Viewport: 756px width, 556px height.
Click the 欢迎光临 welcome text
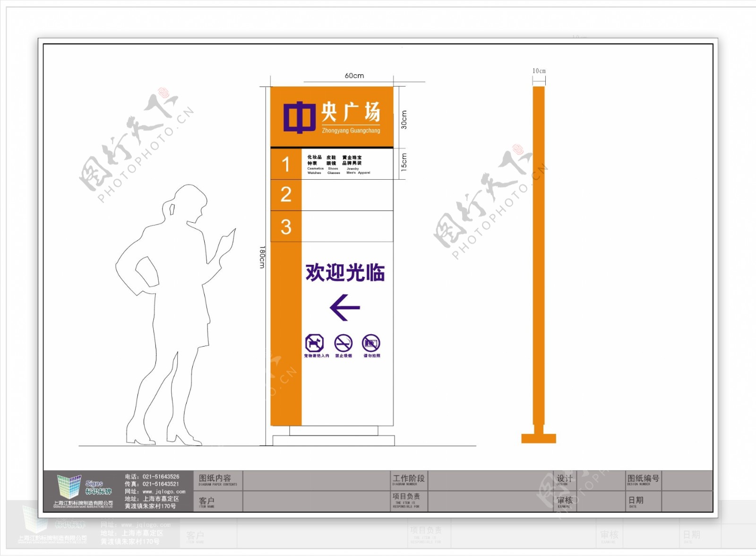pyautogui.click(x=345, y=273)
